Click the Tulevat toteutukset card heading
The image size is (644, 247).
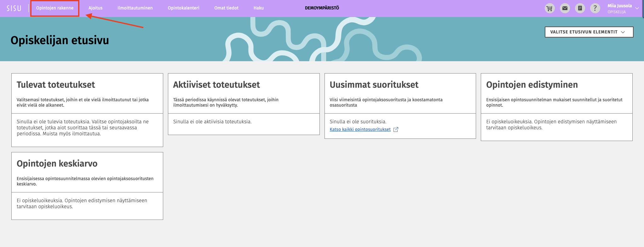[x=56, y=85]
